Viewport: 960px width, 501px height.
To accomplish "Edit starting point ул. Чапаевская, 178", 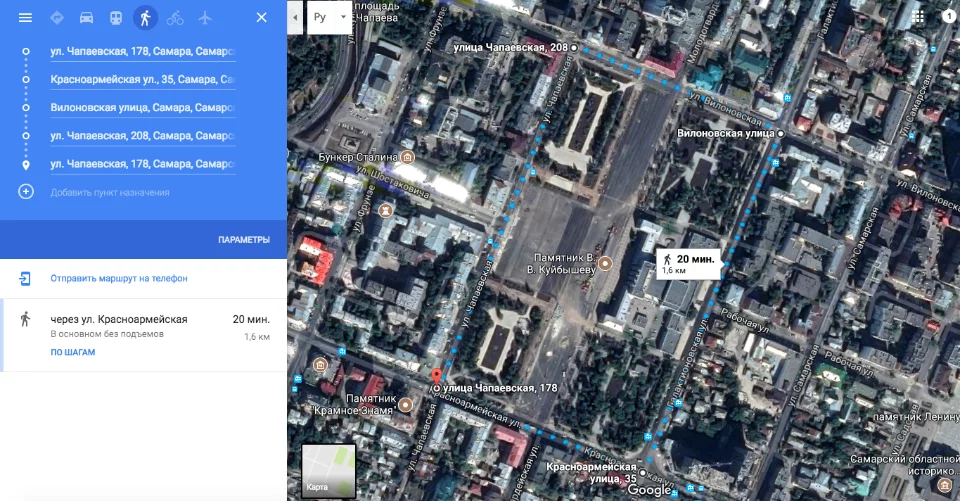I will [x=143, y=51].
